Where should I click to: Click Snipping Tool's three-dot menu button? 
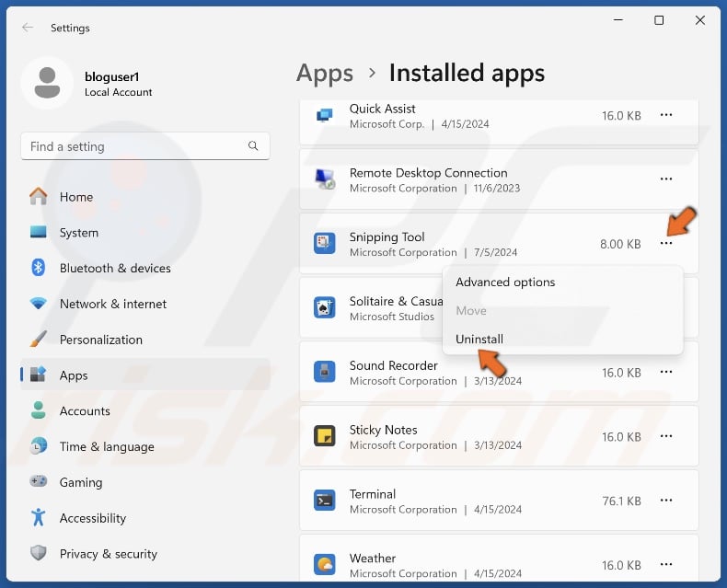[666, 244]
